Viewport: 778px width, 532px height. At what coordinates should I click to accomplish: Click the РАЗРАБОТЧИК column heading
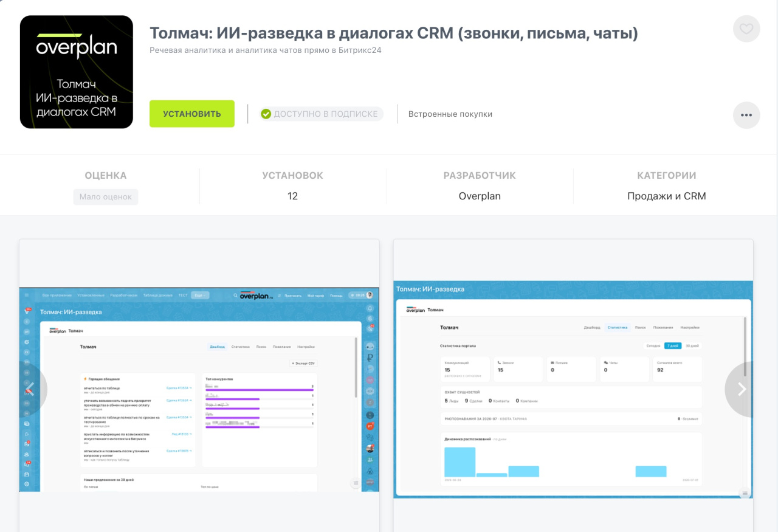pos(480,175)
